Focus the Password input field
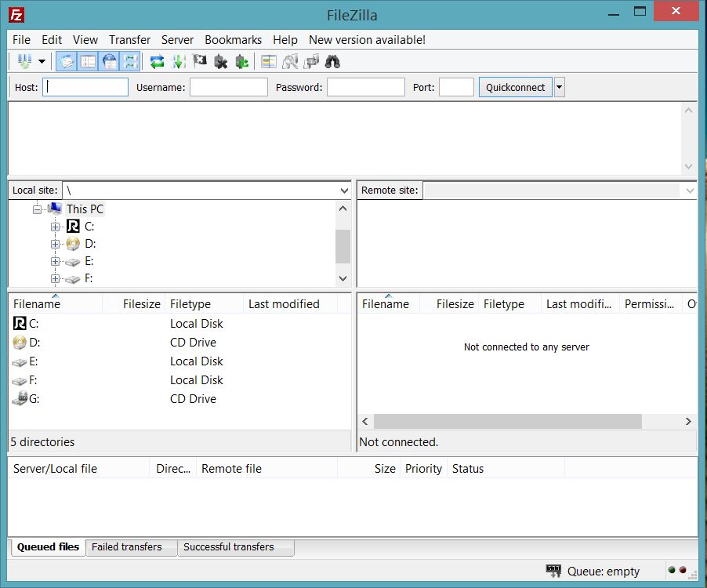707x588 pixels. pos(366,87)
